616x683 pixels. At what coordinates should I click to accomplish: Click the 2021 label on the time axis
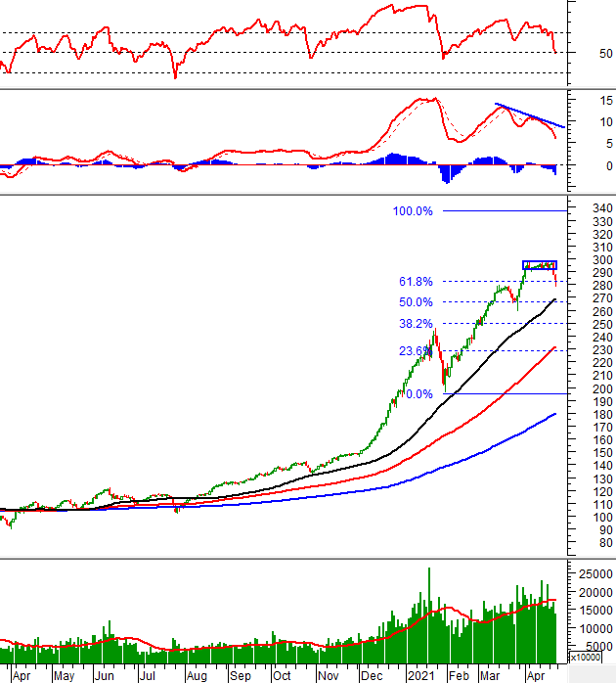(421, 676)
